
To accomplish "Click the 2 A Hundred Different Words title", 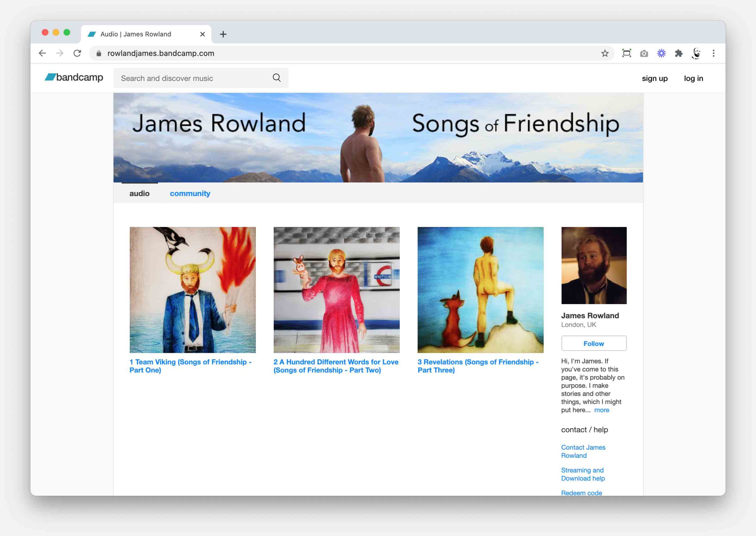I will (335, 366).
